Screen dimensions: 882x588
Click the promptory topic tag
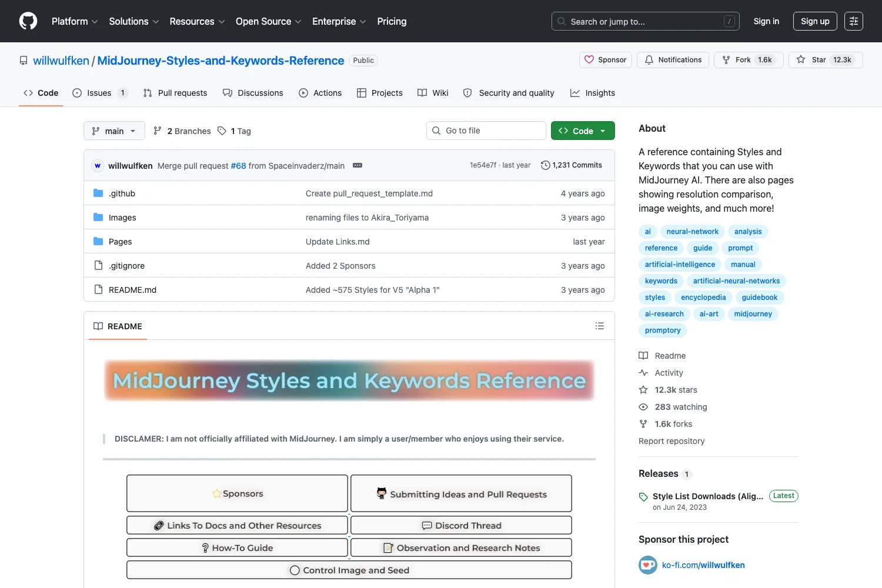click(663, 330)
